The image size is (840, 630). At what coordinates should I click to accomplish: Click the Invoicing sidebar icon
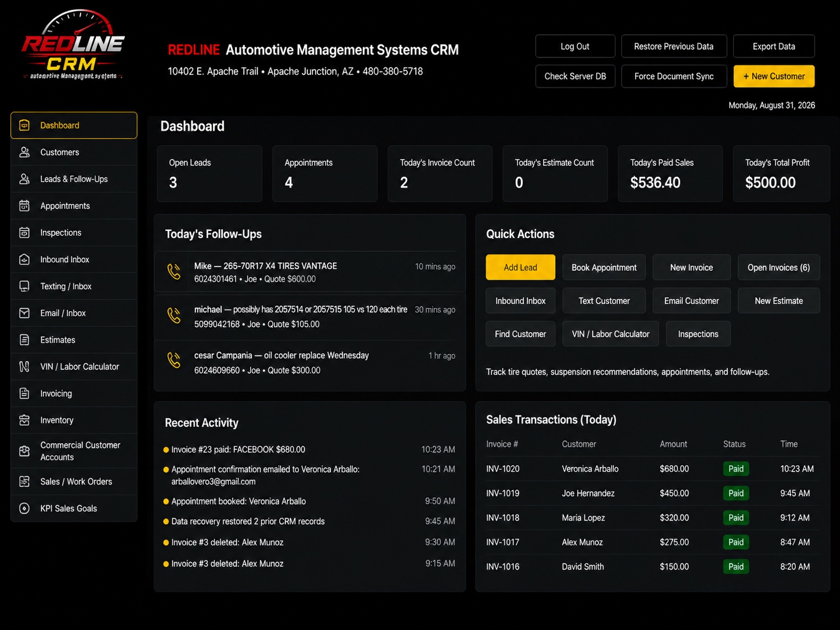tap(24, 393)
